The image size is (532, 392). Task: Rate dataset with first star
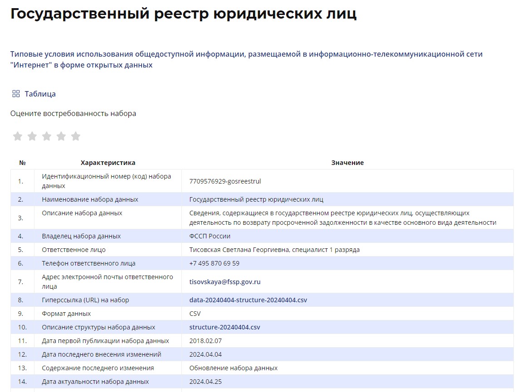coord(18,136)
